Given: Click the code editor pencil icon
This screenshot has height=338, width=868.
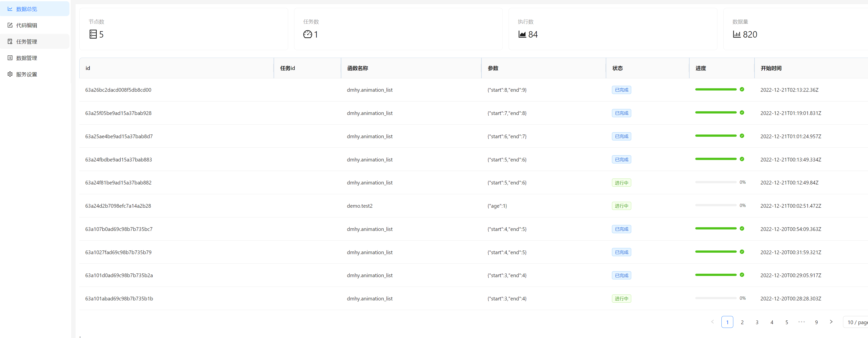Looking at the screenshot, I should click(x=10, y=25).
